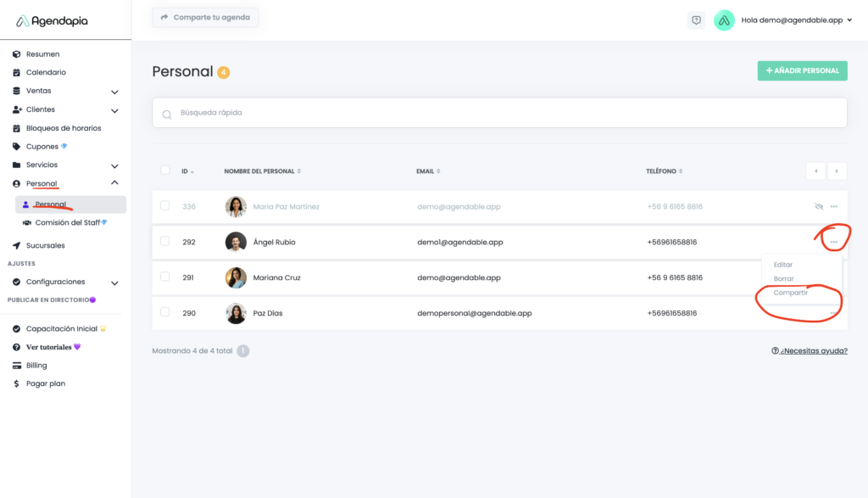Select Paz Días row checkbox
868x498 pixels.
pyautogui.click(x=165, y=313)
